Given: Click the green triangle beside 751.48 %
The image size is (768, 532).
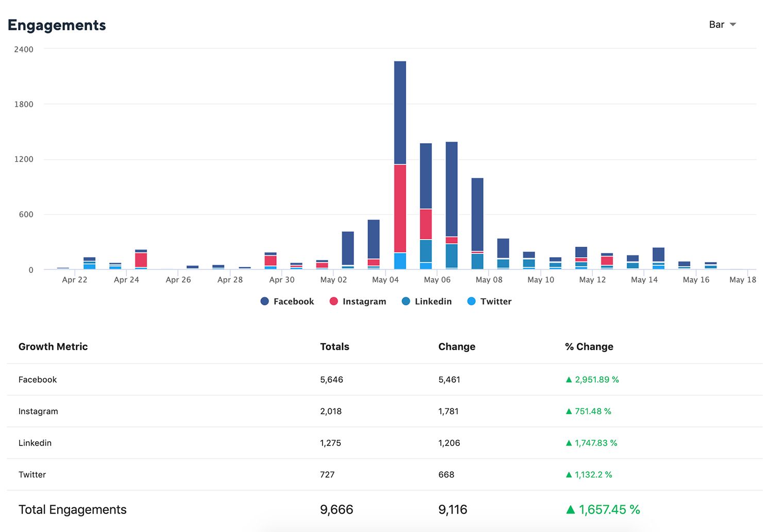Looking at the screenshot, I should click(569, 411).
